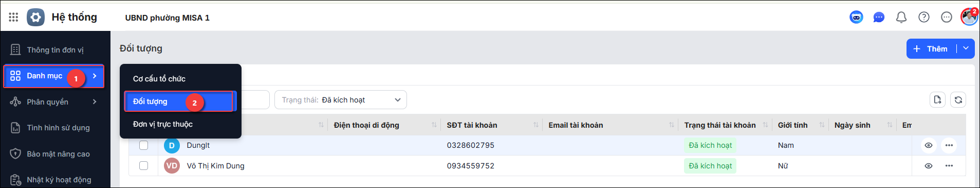The width and height of the screenshot is (980, 188).
Task: Open user profile avatar
Action: pos(969,17)
